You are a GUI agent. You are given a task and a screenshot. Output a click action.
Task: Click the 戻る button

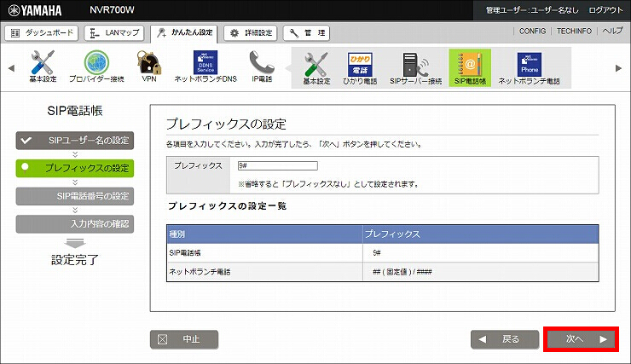pos(505,339)
